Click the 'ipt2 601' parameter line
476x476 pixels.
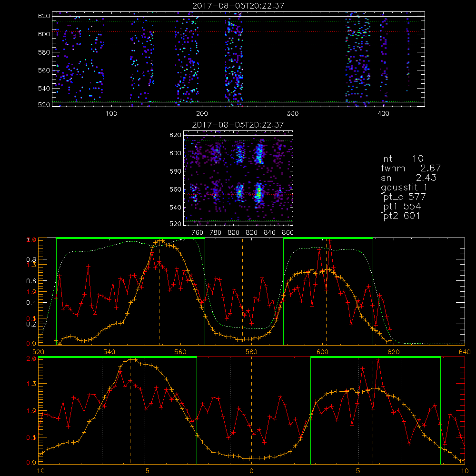pos(400,216)
